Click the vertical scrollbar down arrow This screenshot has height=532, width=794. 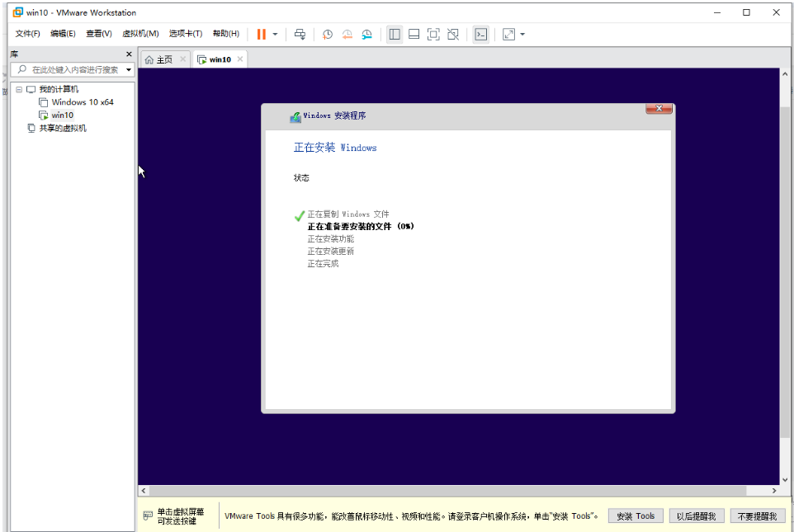pos(785,480)
